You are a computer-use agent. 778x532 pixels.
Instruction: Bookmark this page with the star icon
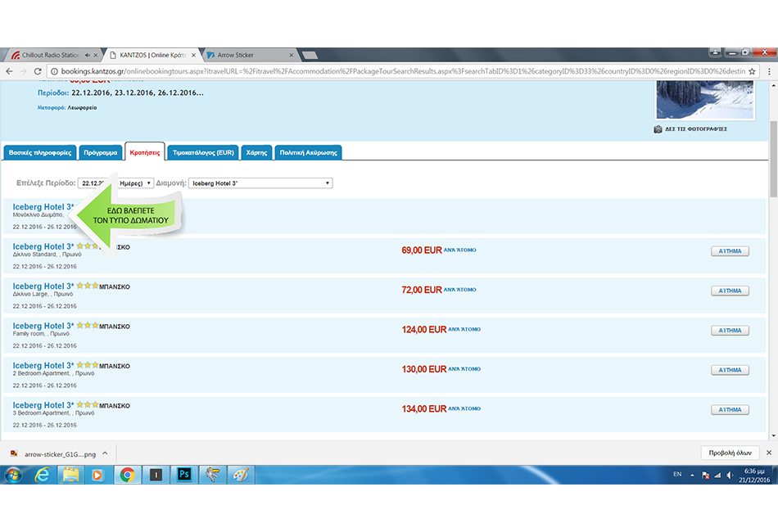752,72
